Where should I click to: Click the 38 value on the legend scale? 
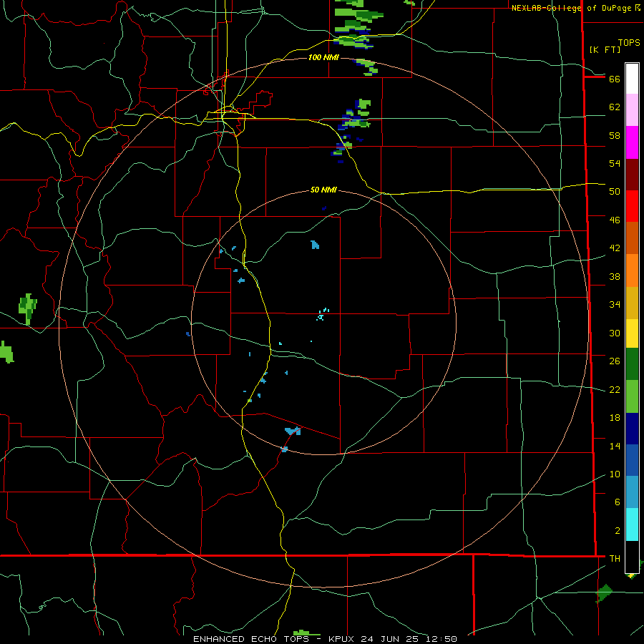615,276
